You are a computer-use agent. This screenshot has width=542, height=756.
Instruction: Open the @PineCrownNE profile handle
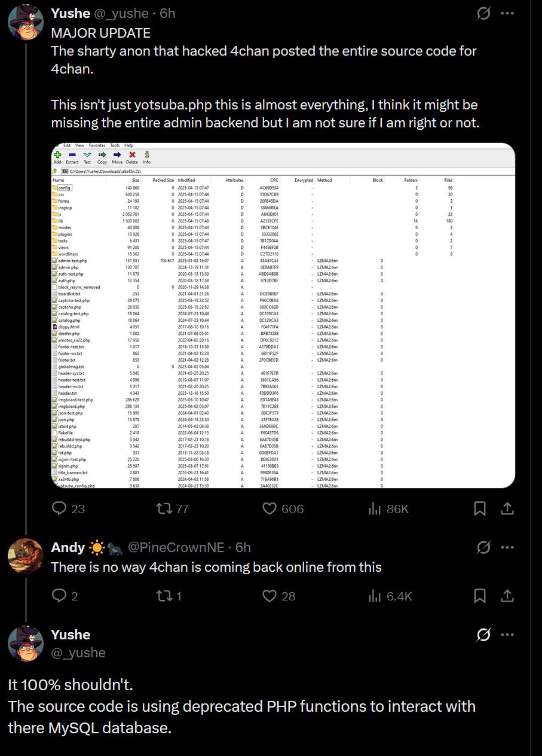coord(176,547)
